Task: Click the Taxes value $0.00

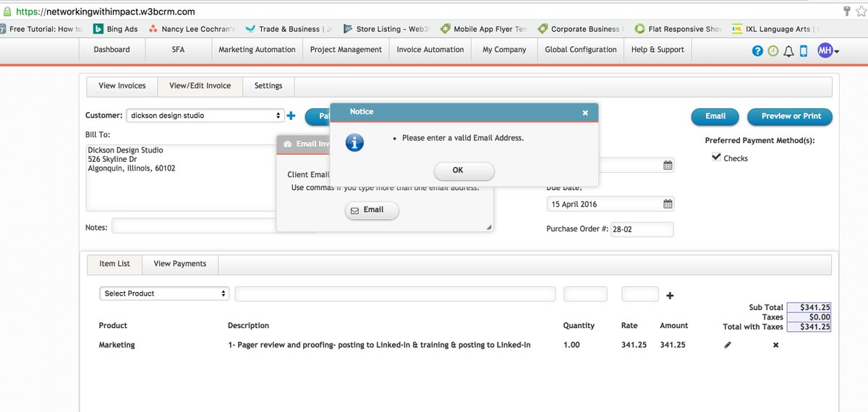Action: [x=809, y=317]
